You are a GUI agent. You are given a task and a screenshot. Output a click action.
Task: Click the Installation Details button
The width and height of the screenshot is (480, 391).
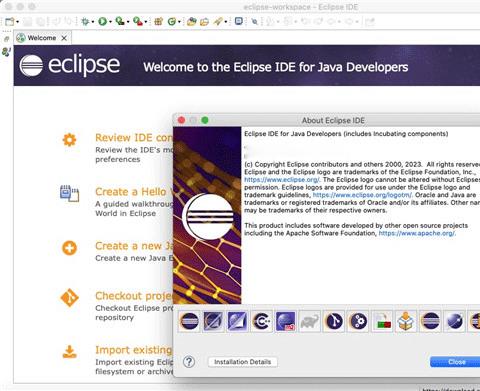[x=243, y=362]
